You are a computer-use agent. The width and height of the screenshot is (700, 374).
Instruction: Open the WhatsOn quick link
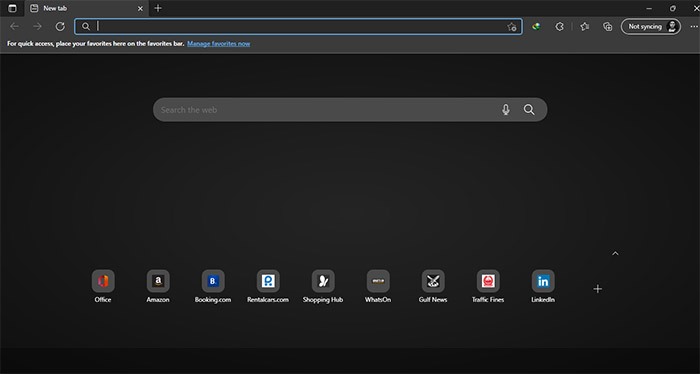click(378, 287)
